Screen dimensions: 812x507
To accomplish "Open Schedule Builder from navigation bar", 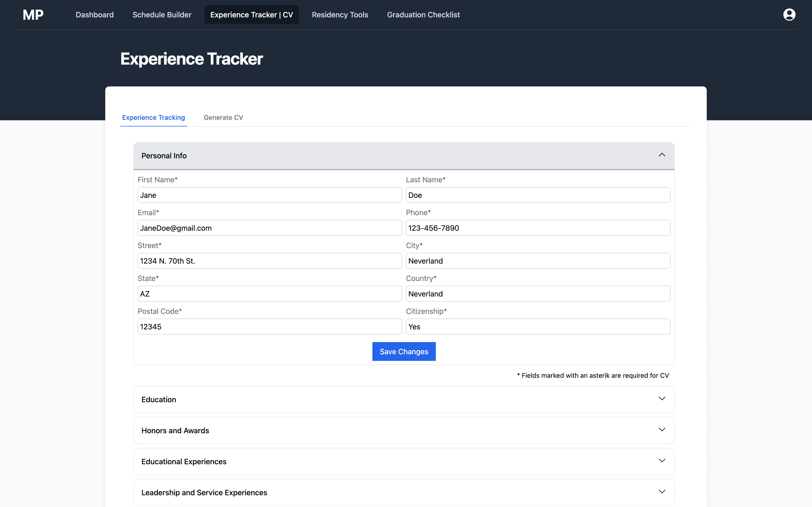I will 162,15.
